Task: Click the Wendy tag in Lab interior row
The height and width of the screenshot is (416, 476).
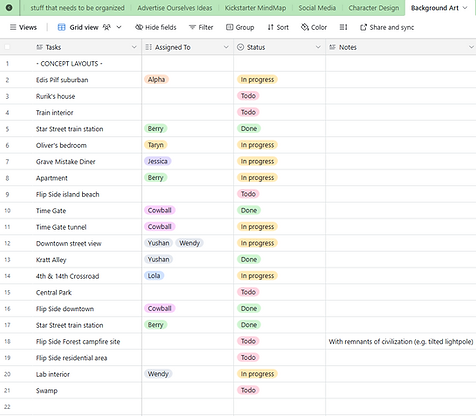Action: (x=158, y=374)
